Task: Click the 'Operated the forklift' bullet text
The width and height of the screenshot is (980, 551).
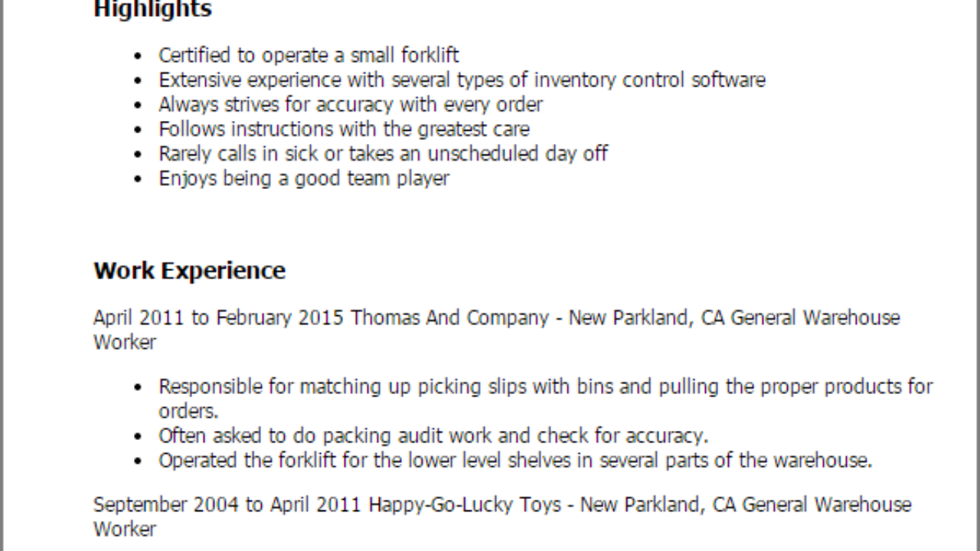Action: click(x=515, y=461)
